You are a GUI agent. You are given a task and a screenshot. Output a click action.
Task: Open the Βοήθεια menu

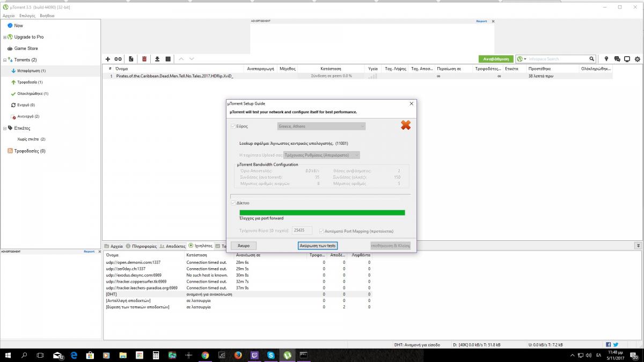pos(47,16)
